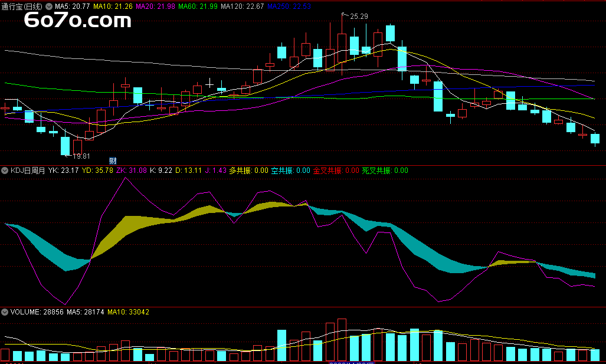Click the D: 13.11 value
This screenshot has height=364, width=606.
point(189,170)
